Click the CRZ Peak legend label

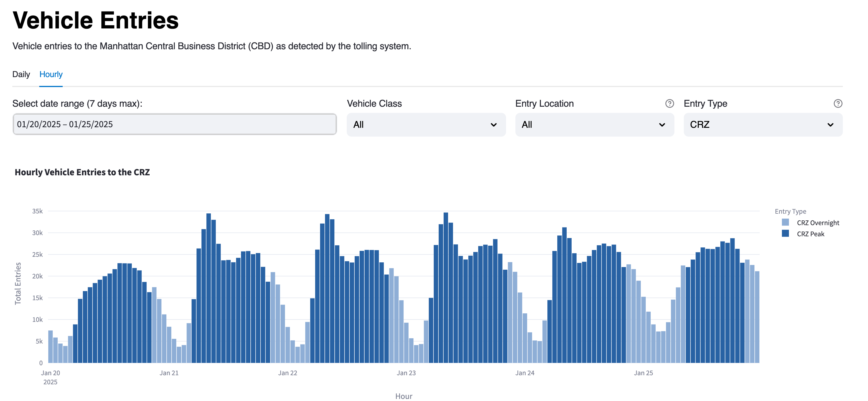[810, 234]
